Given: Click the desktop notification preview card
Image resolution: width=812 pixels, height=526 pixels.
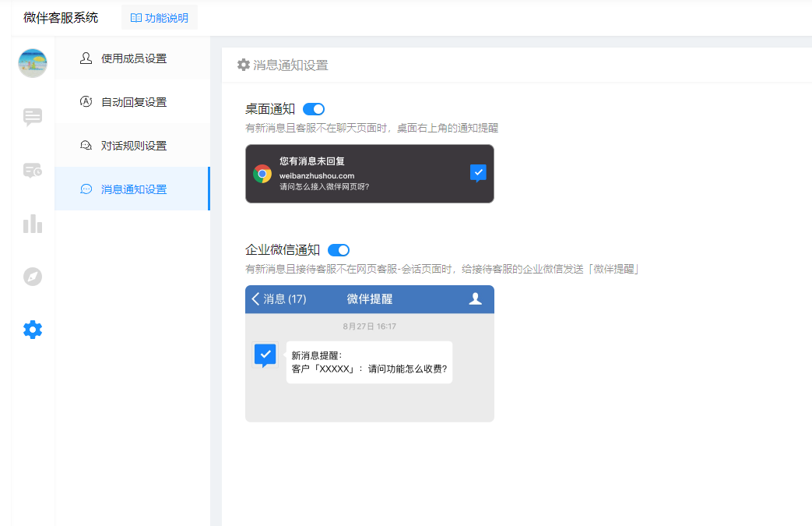Looking at the screenshot, I should pyautogui.click(x=370, y=174).
